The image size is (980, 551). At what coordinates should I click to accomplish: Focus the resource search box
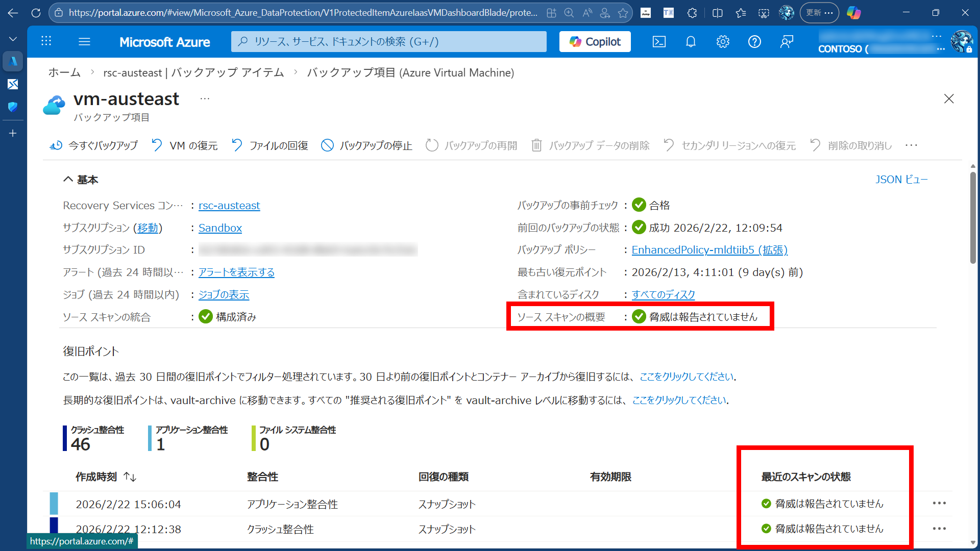(389, 41)
